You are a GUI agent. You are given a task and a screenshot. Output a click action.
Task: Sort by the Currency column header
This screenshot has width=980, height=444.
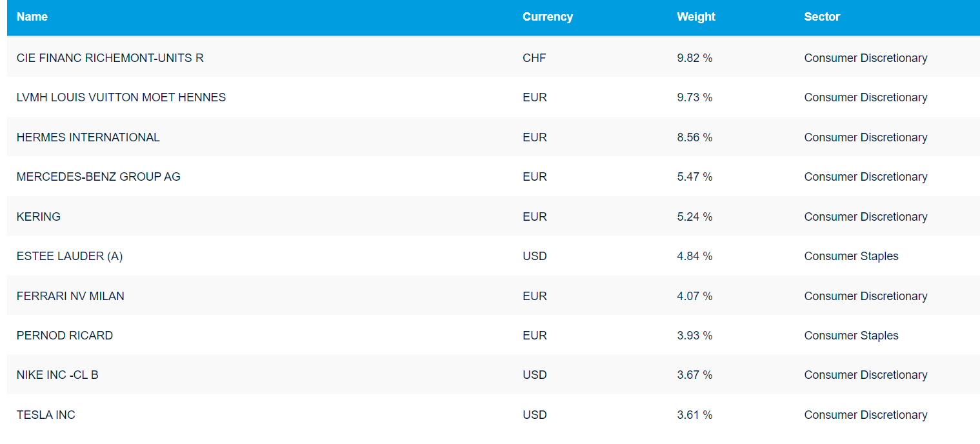coord(547,17)
